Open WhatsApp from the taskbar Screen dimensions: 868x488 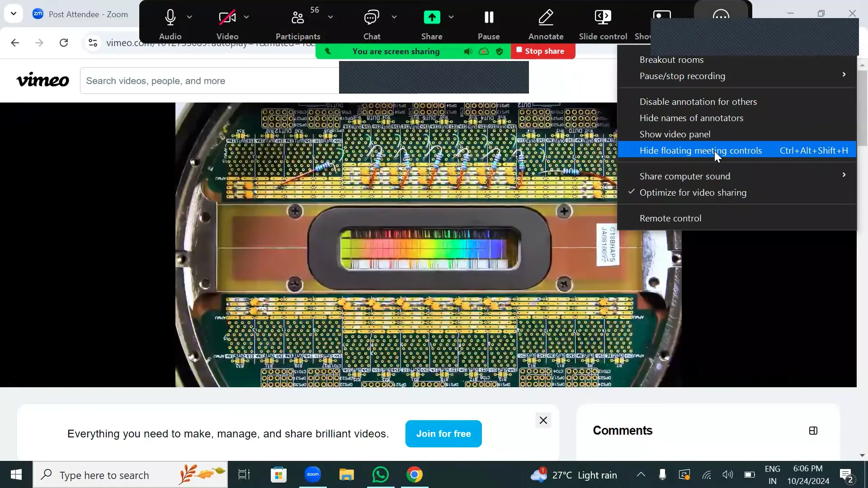pyautogui.click(x=380, y=475)
